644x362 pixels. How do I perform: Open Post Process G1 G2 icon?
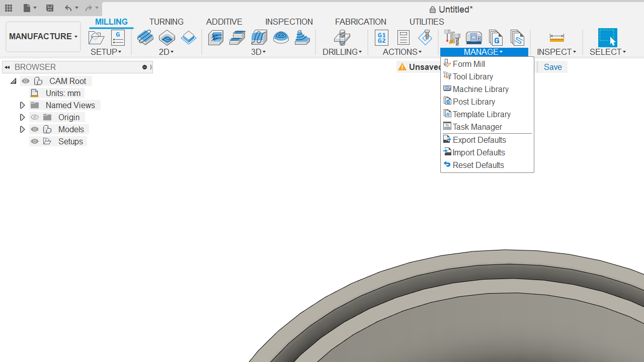[381, 38]
